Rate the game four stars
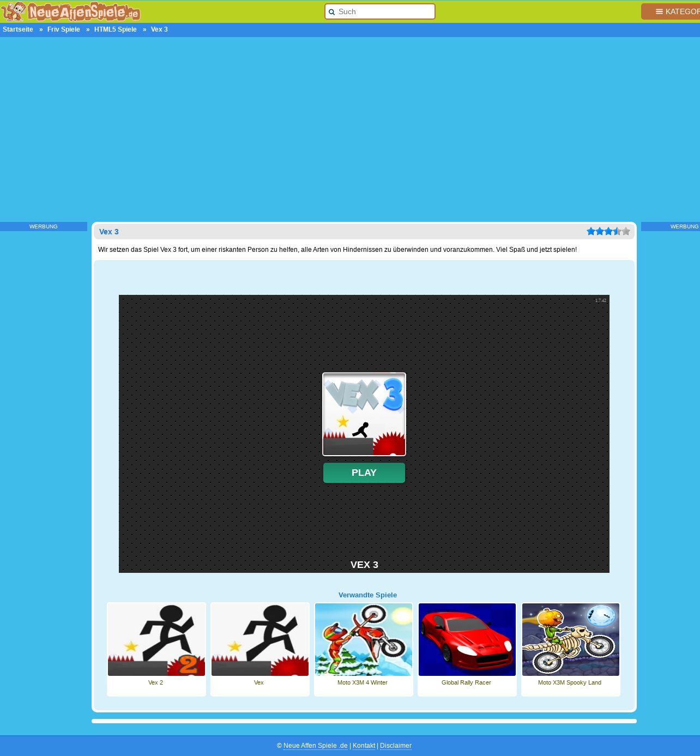 (617, 231)
